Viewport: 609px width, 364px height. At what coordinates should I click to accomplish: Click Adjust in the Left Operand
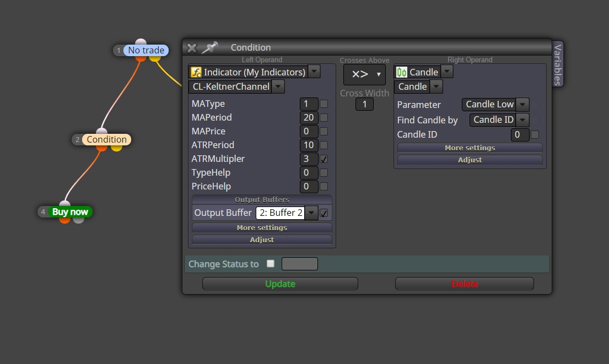coord(262,240)
